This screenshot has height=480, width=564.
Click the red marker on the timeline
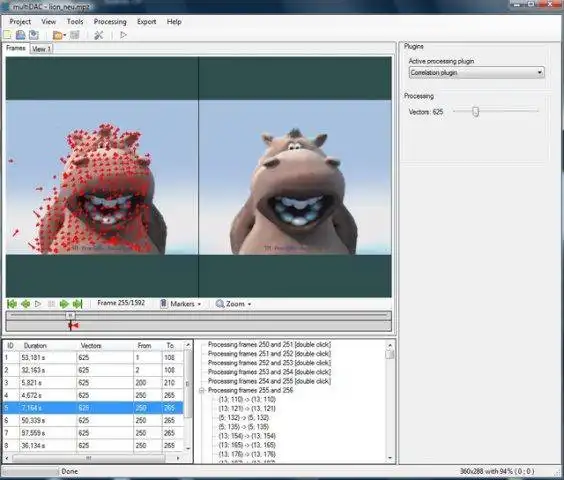pyautogui.click(x=73, y=326)
